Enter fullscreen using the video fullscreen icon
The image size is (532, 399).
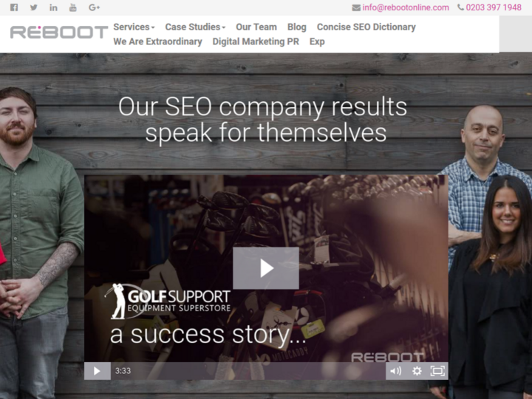click(x=437, y=371)
